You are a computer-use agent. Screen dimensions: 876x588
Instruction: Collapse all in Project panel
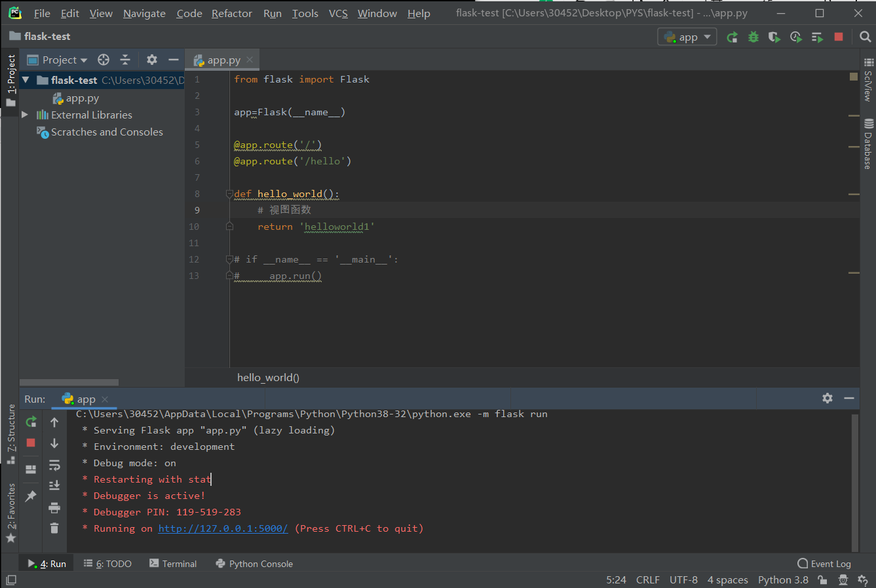click(x=125, y=60)
